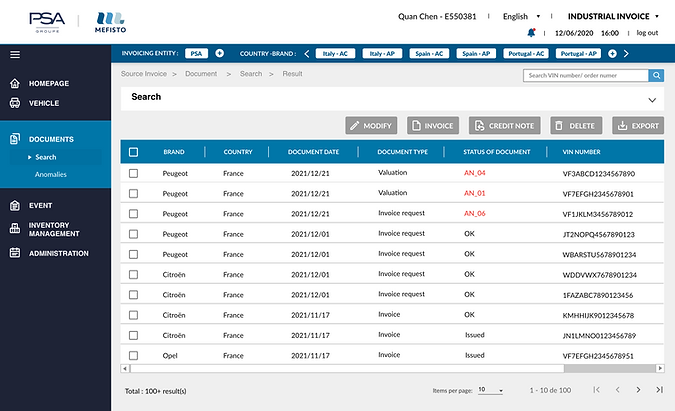675x411 pixels.
Task: Select row with VIN KMHHIJK9012345678
Action: click(133, 315)
